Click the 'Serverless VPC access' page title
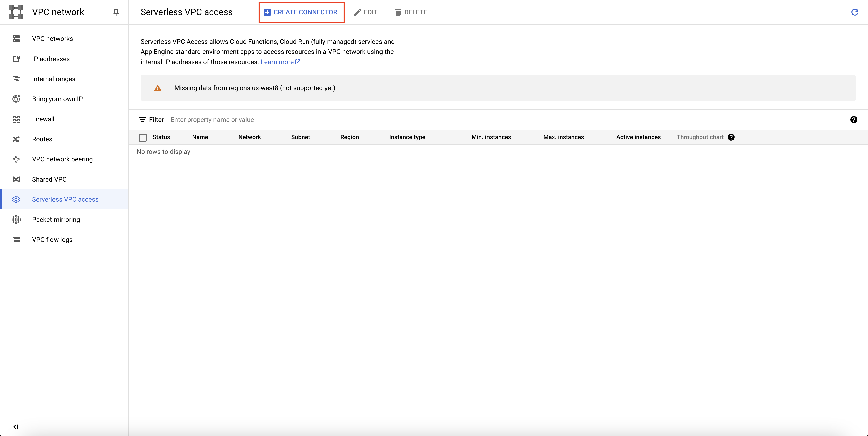 (186, 12)
